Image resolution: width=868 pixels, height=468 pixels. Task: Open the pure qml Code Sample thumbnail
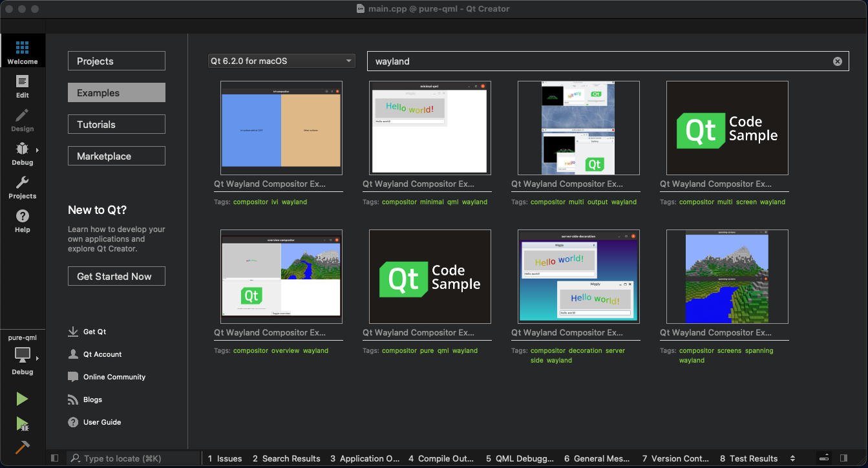pos(430,277)
